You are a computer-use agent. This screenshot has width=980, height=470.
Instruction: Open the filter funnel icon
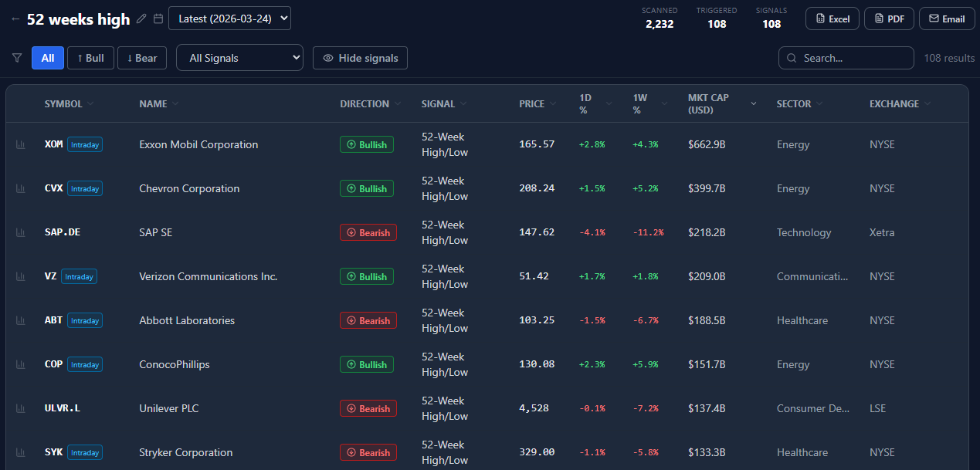point(16,57)
